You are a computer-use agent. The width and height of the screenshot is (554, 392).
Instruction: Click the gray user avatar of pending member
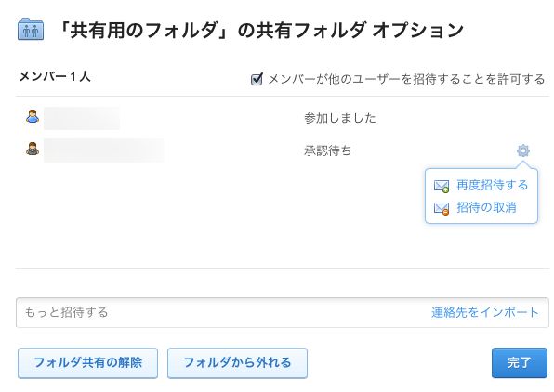tap(33, 149)
